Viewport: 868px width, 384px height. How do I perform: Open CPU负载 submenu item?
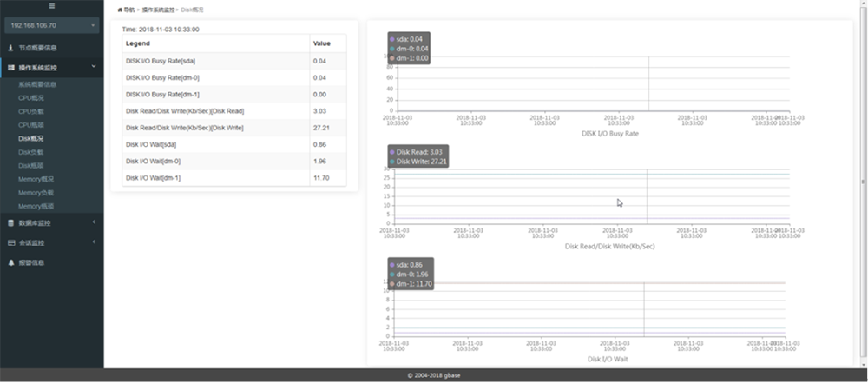[31, 112]
